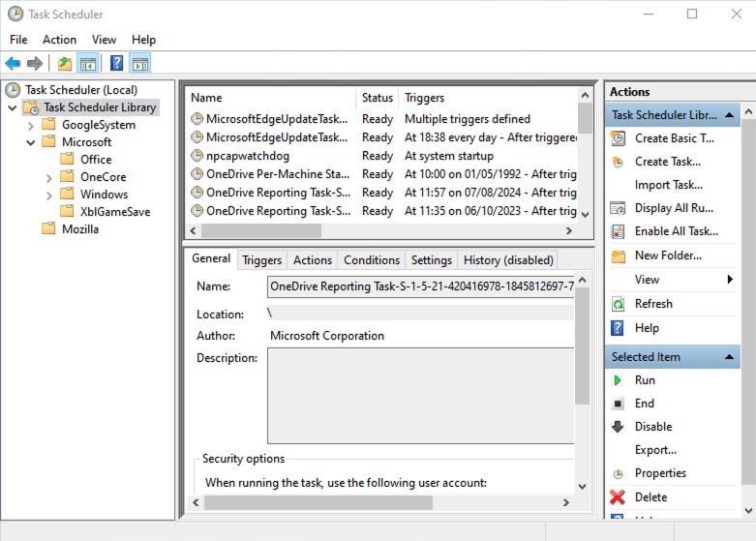Click the Triggers column header
Screen dimensions: 756x541
pos(488,98)
